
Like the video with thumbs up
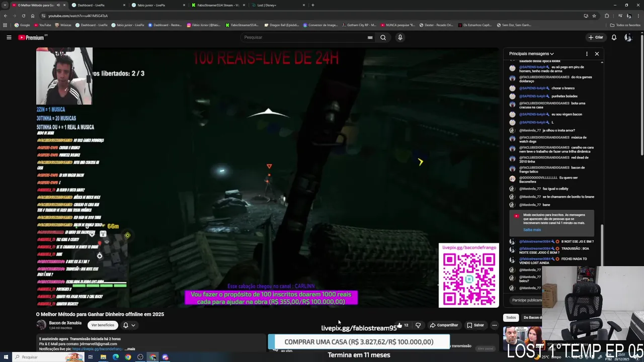[x=400, y=325]
